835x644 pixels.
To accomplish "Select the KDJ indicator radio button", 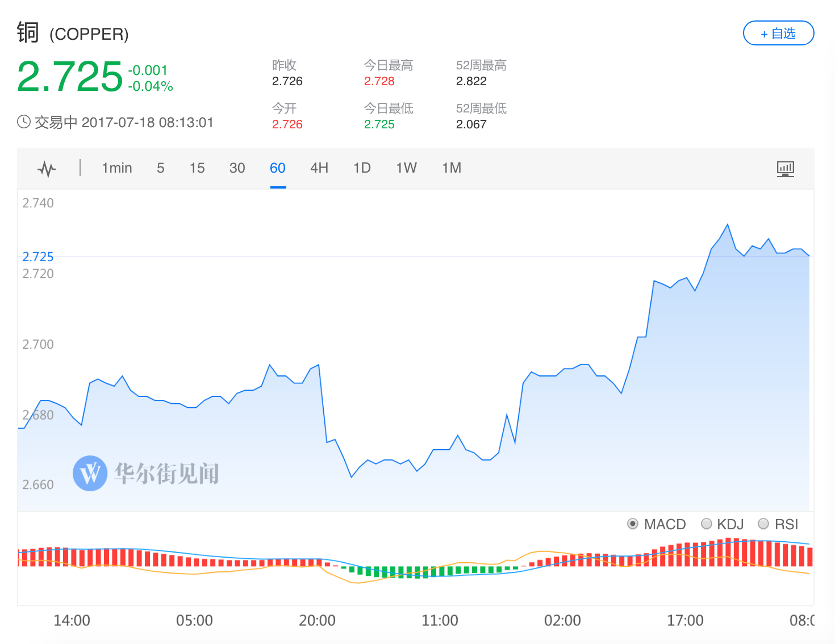I will pyautogui.click(x=707, y=524).
